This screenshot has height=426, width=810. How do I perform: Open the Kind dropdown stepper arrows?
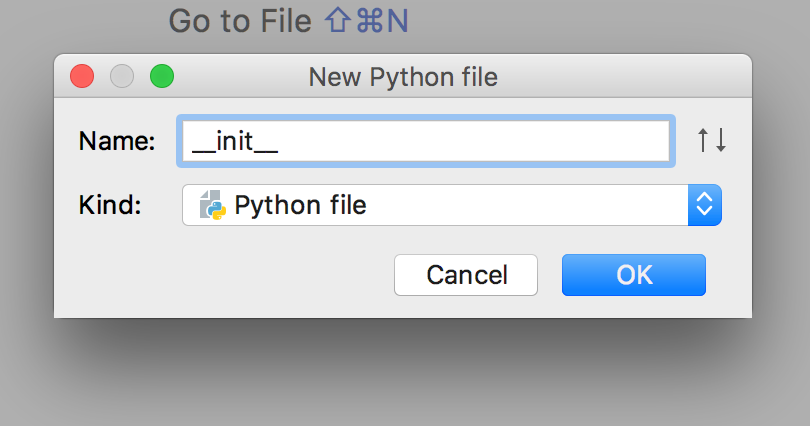click(x=705, y=205)
